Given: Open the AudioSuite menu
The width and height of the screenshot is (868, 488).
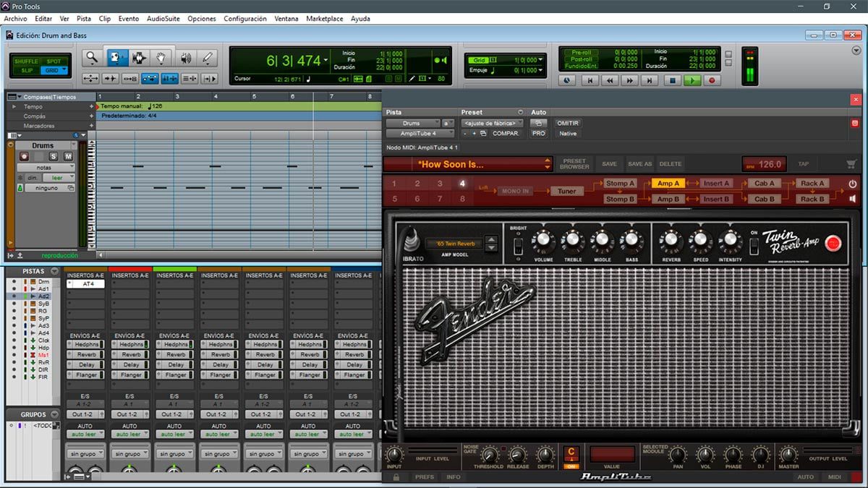Looking at the screenshot, I should (163, 19).
